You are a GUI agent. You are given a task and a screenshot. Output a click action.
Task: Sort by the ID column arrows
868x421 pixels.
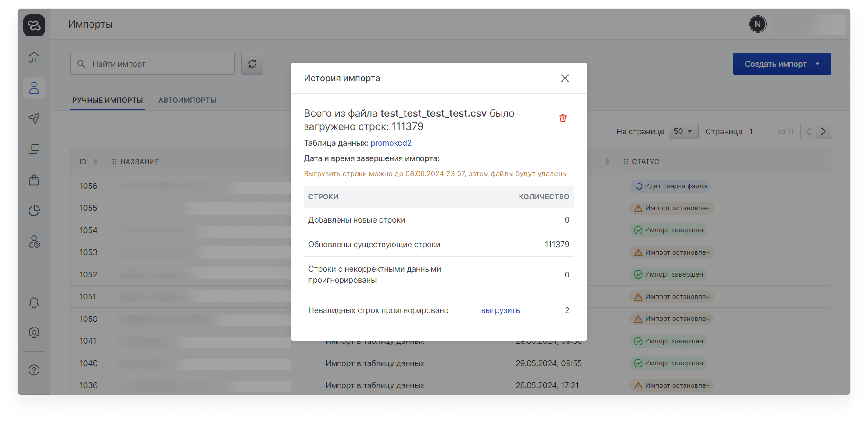click(96, 162)
